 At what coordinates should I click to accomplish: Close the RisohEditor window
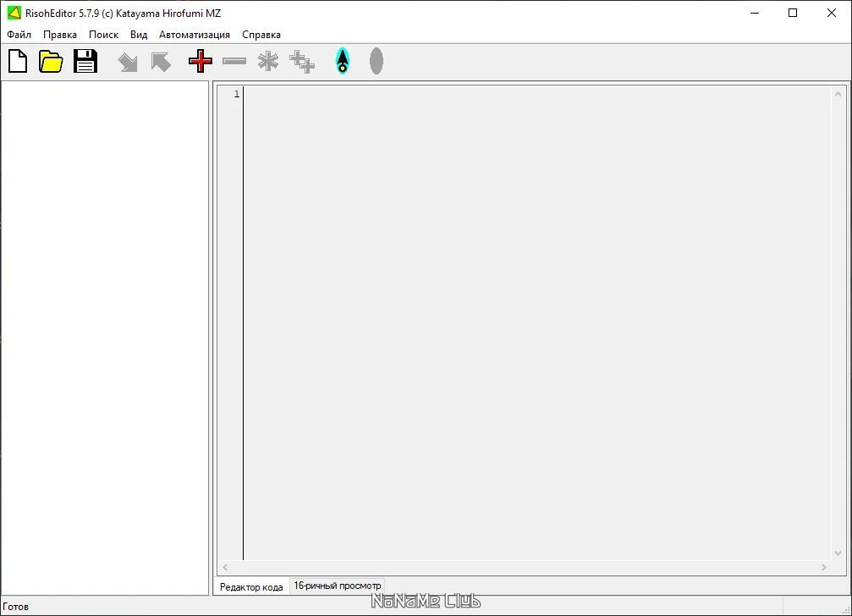832,13
